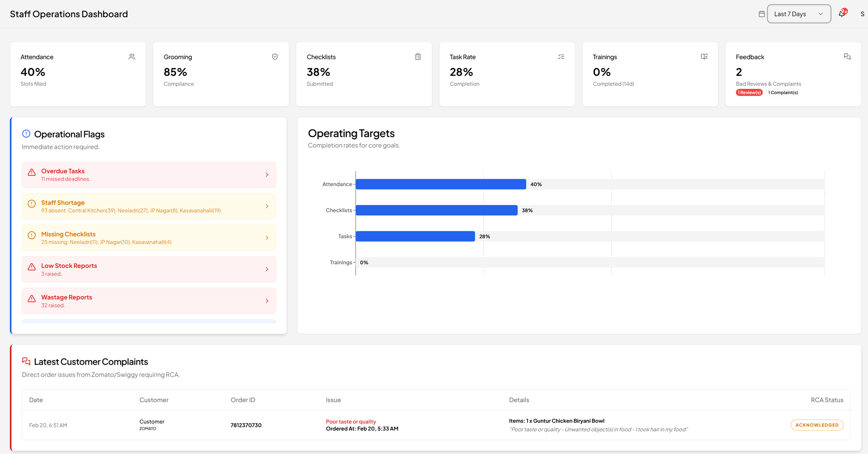Click the Checklists progress bar in Operating Targets

[x=437, y=210]
